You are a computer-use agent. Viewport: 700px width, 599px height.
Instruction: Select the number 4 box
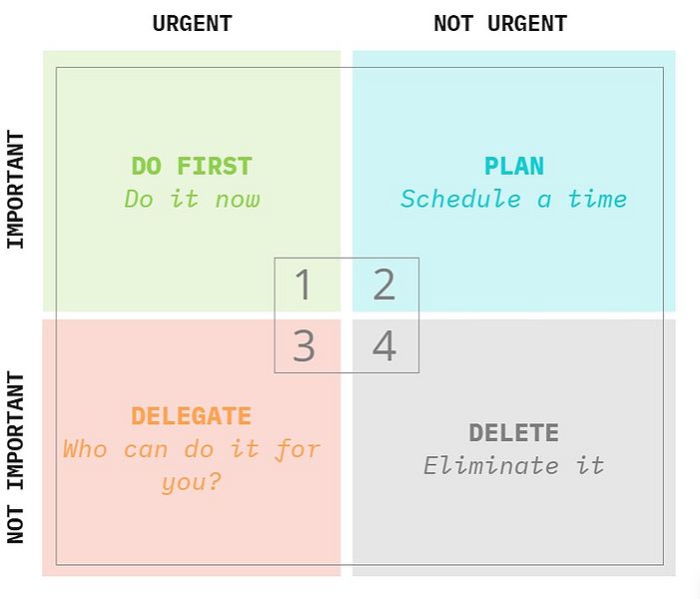[384, 346]
